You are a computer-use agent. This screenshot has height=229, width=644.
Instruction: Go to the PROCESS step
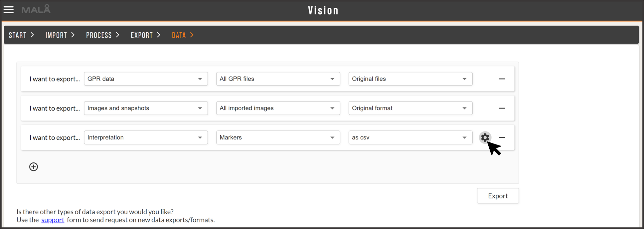(98, 35)
